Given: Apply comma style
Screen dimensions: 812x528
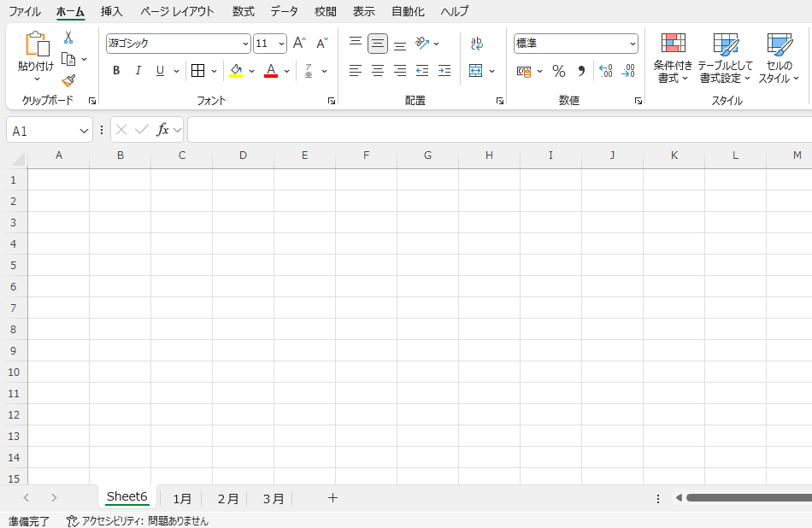Looking at the screenshot, I should click(581, 71).
